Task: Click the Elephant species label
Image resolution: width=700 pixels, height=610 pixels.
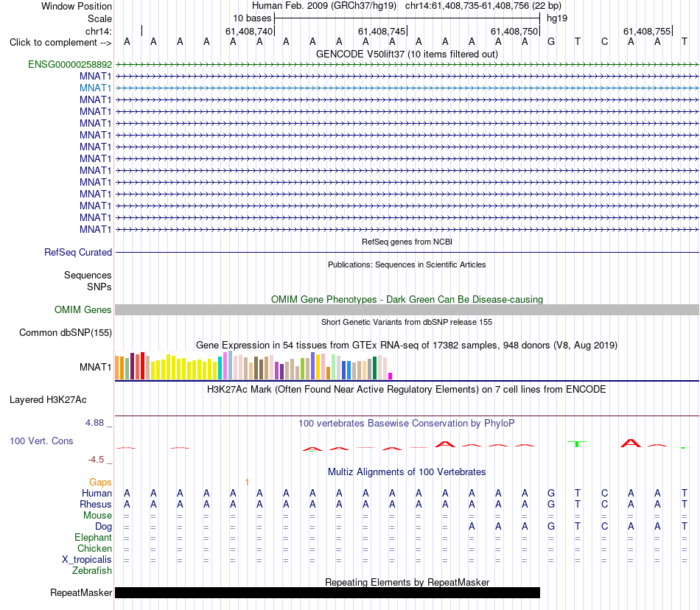Action: tap(94, 537)
